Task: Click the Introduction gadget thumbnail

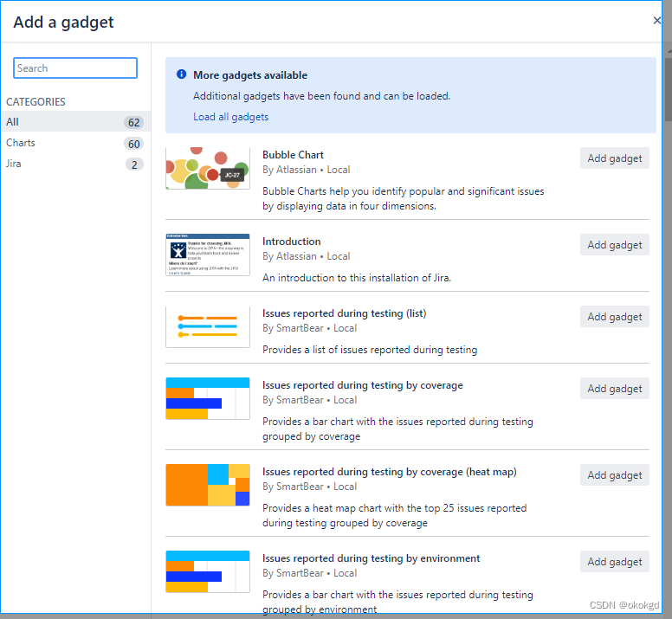Action: point(208,255)
